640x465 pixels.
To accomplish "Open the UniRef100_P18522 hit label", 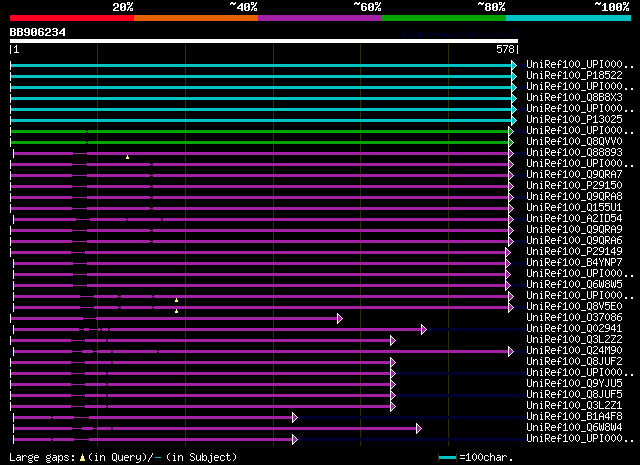I will pos(574,76).
